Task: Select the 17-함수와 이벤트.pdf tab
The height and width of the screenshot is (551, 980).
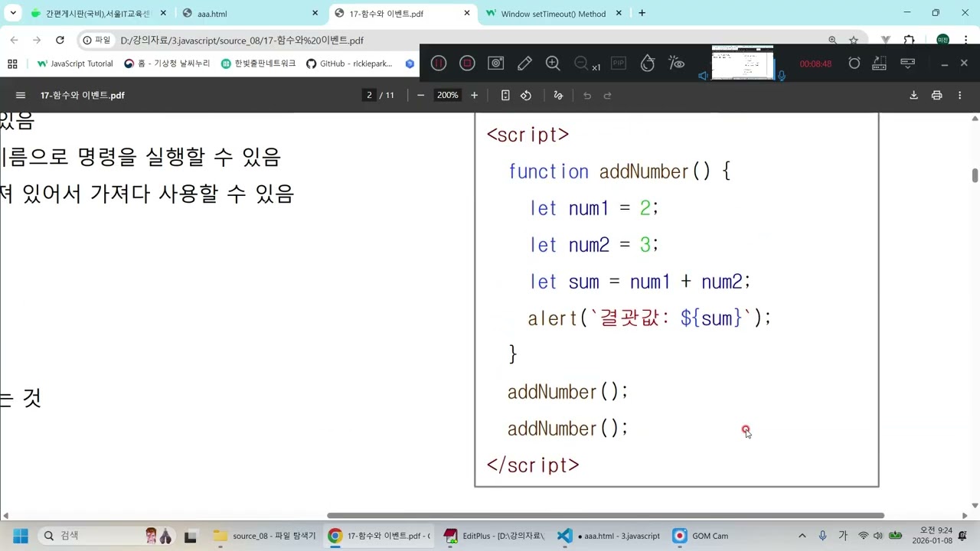Action: click(403, 14)
